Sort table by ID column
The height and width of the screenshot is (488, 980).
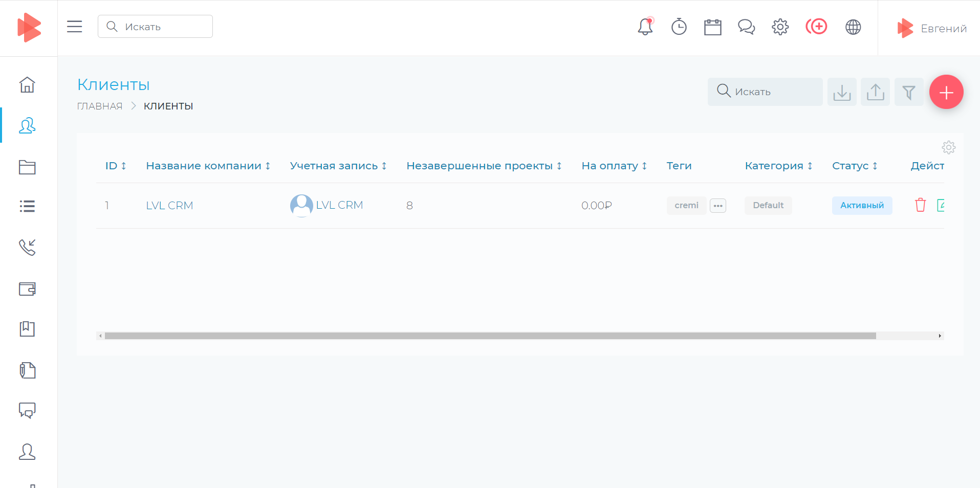coord(116,166)
